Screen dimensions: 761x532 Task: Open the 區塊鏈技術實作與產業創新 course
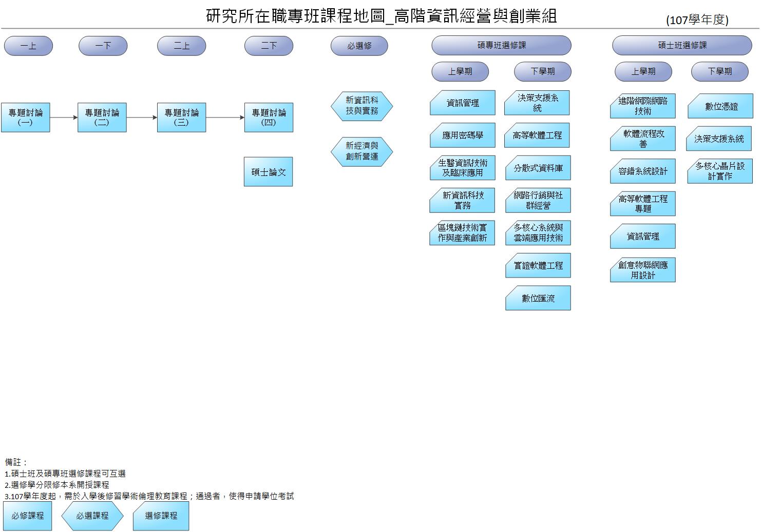pos(462,233)
